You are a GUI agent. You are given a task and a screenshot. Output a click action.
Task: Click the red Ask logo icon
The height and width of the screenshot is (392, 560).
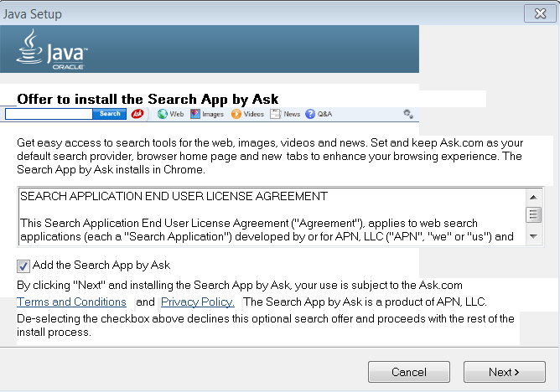point(137,114)
